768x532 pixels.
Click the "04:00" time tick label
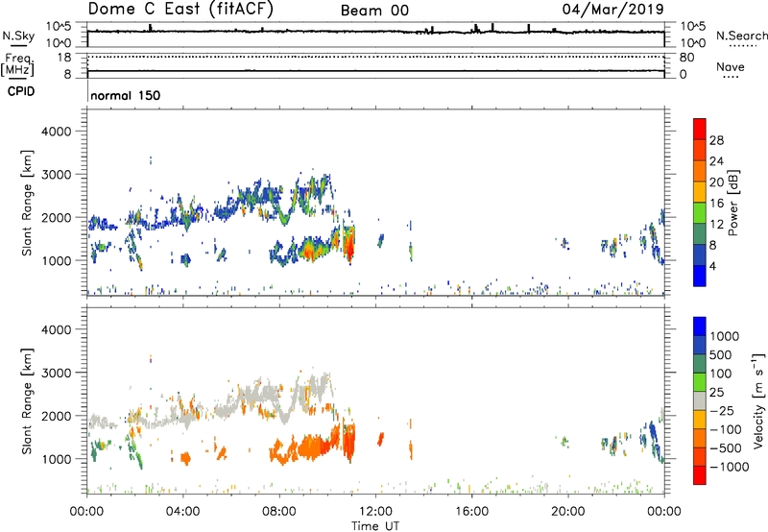tap(182, 512)
